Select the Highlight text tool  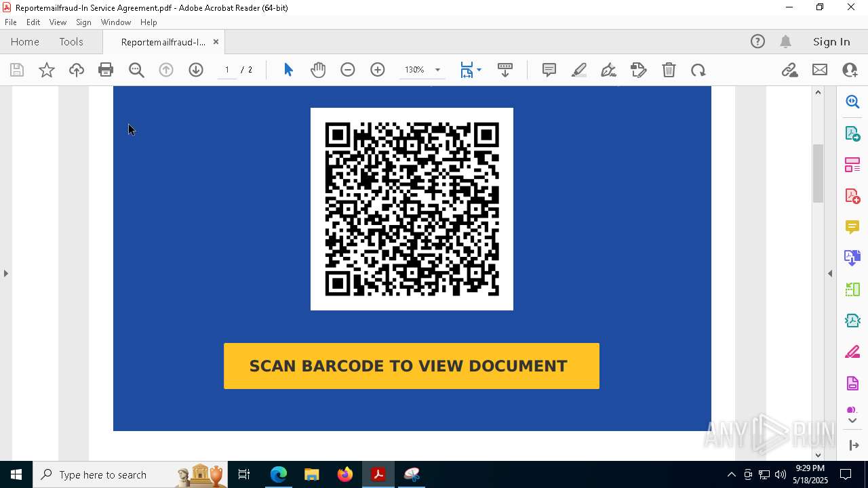coord(579,70)
